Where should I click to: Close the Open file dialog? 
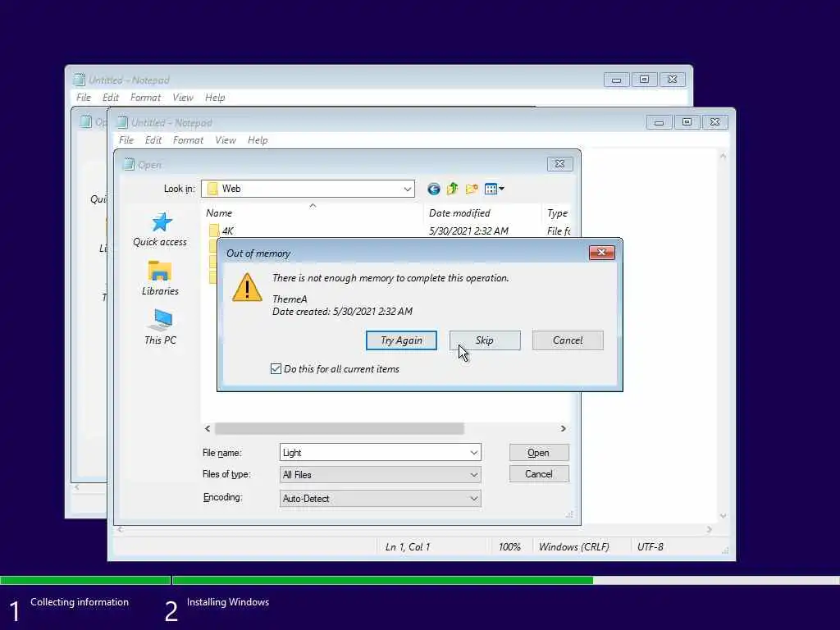559,163
